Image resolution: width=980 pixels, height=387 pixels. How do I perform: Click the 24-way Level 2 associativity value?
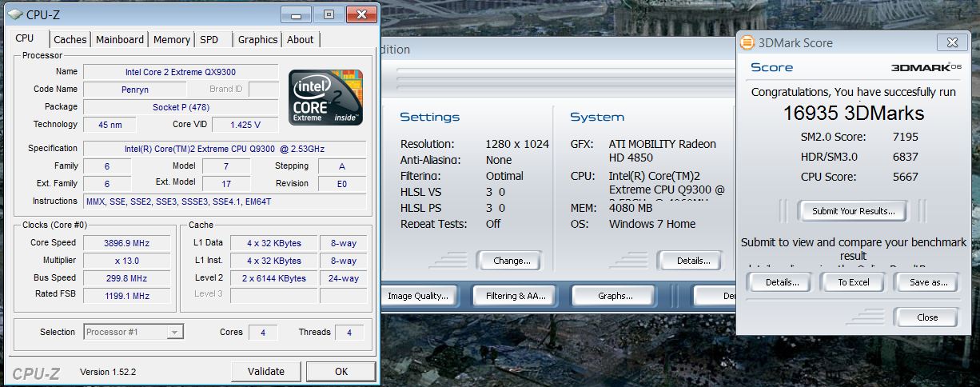pyautogui.click(x=343, y=278)
